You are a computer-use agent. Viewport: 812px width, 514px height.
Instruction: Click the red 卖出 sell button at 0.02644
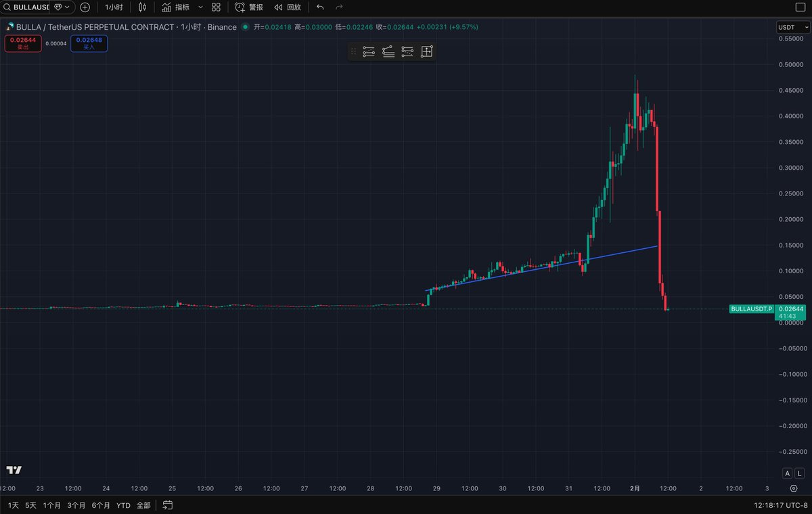pyautogui.click(x=23, y=43)
